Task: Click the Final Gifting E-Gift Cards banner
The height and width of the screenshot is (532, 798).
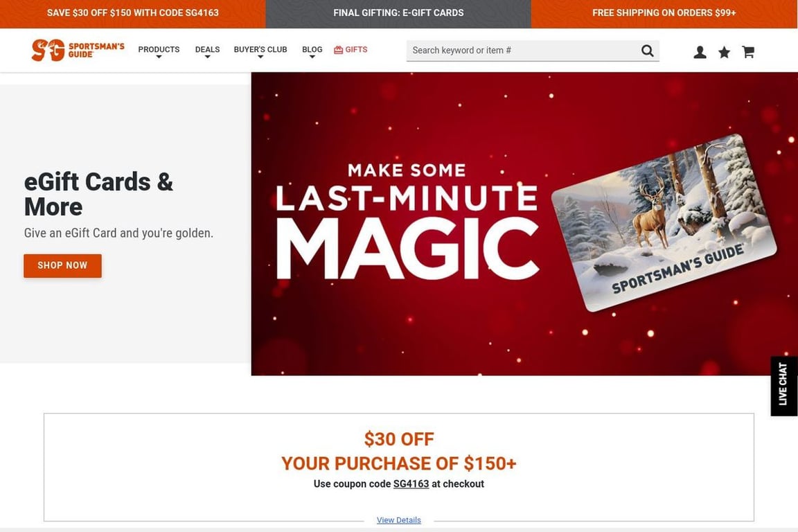Action: 398,14
